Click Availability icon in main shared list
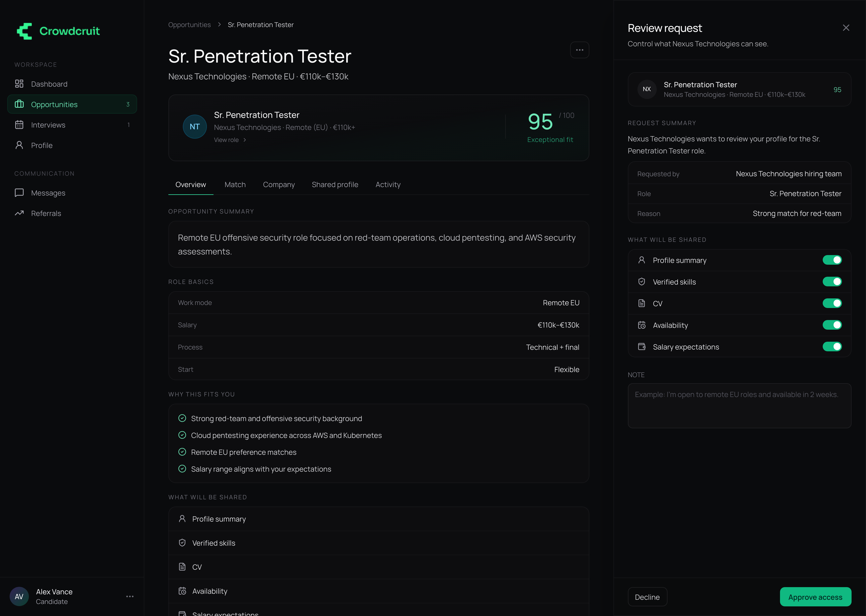 coord(182,591)
